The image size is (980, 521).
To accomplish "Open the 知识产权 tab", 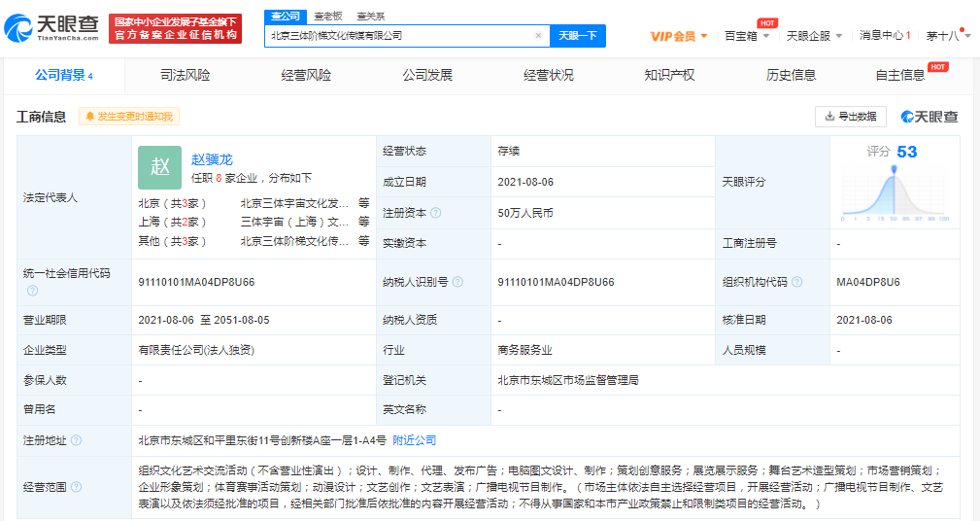I will pyautogui.click(x=669, y=76).
